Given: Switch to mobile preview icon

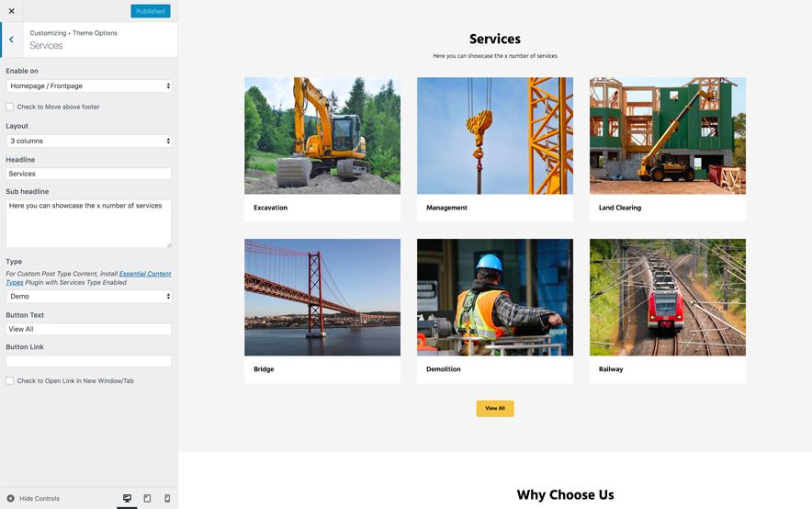Looking at the screenshot, I should 167,498.
